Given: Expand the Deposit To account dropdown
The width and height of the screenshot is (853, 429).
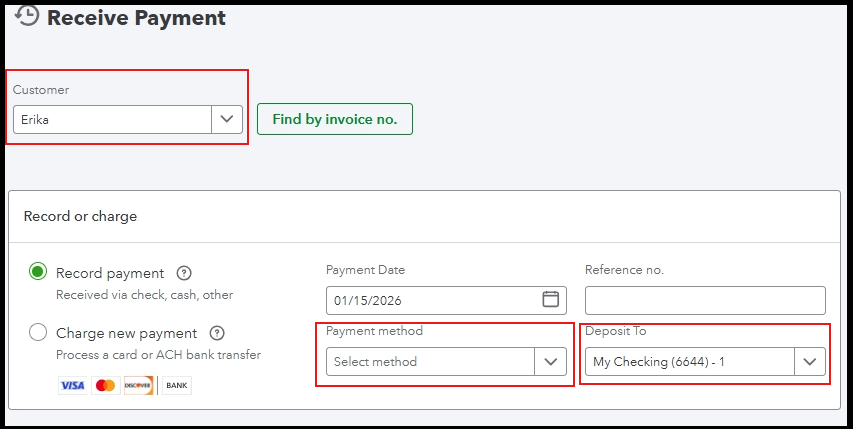Looking at the screenshot, I should [810, 361].
